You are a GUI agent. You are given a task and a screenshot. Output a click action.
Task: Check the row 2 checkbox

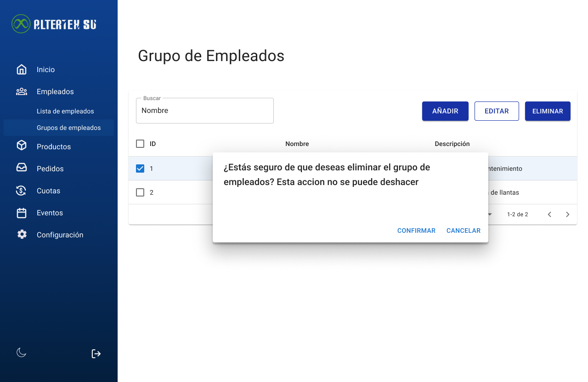140,192
